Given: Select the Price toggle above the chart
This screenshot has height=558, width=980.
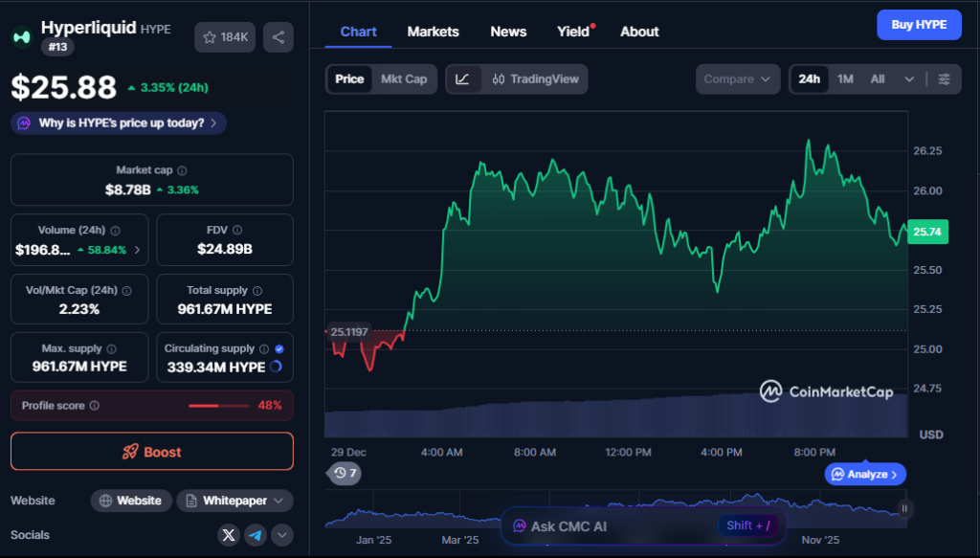Looking at the screenshot, I should pyautogui.click(x=351, y=79).
